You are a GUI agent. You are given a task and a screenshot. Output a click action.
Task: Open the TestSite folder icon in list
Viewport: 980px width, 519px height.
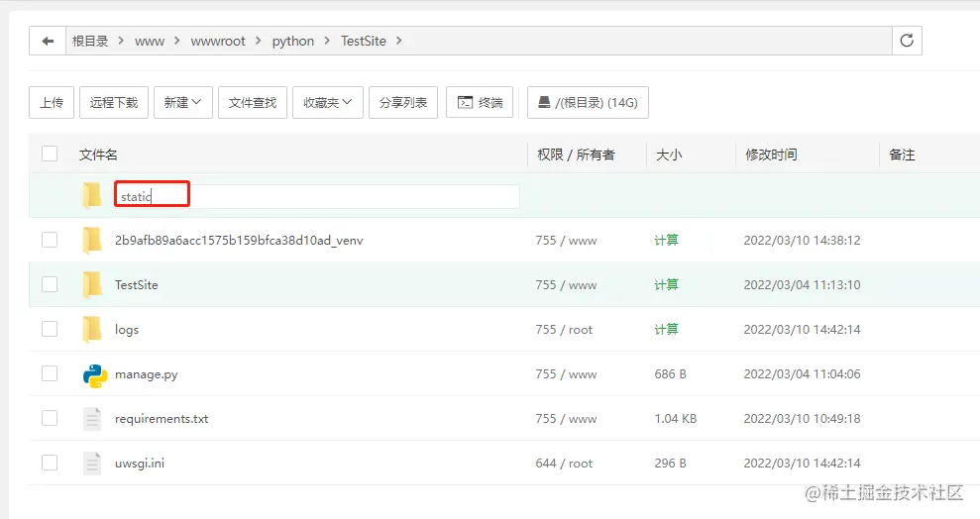click(x=92, y=284)
